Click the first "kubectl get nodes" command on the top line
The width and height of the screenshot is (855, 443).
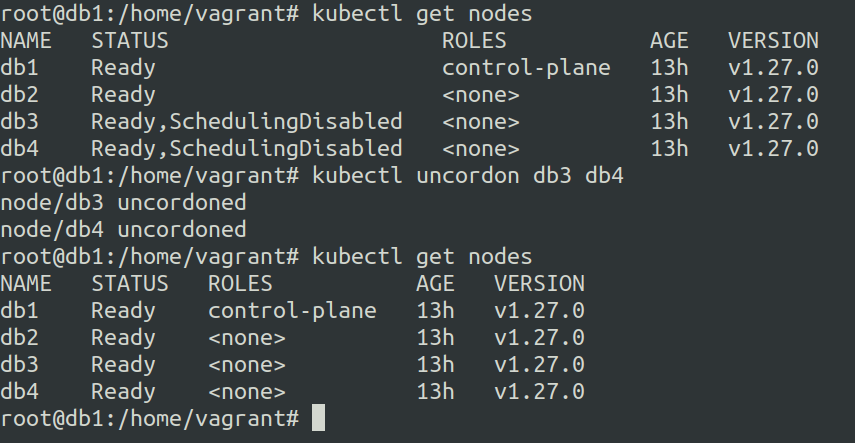pyautogui.click(x=422, y=14)
